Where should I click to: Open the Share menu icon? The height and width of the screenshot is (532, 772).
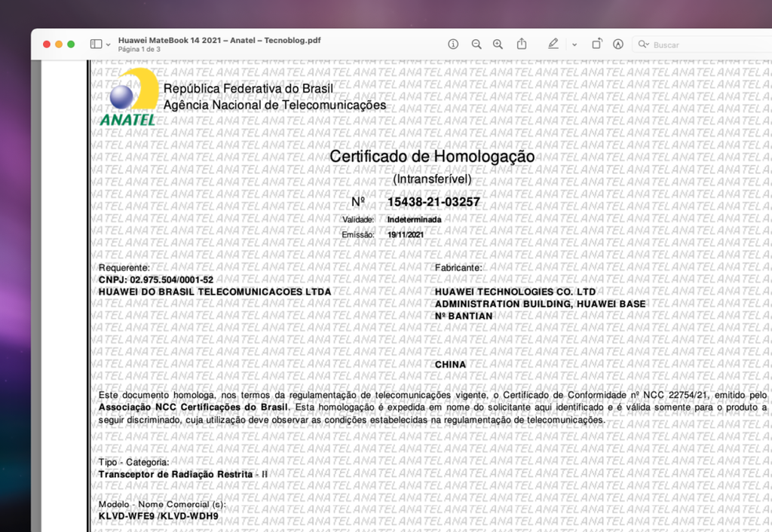pyautogui.click(x=522, y=44)
